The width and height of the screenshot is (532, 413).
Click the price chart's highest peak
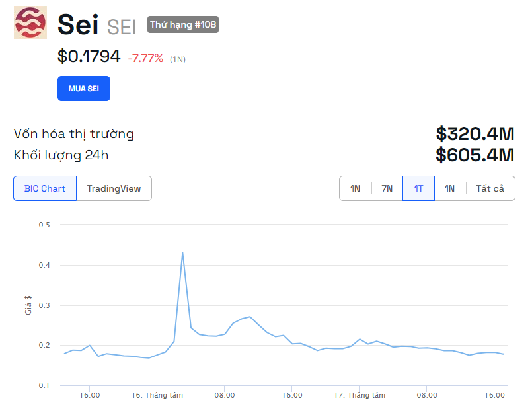(182, 252)
